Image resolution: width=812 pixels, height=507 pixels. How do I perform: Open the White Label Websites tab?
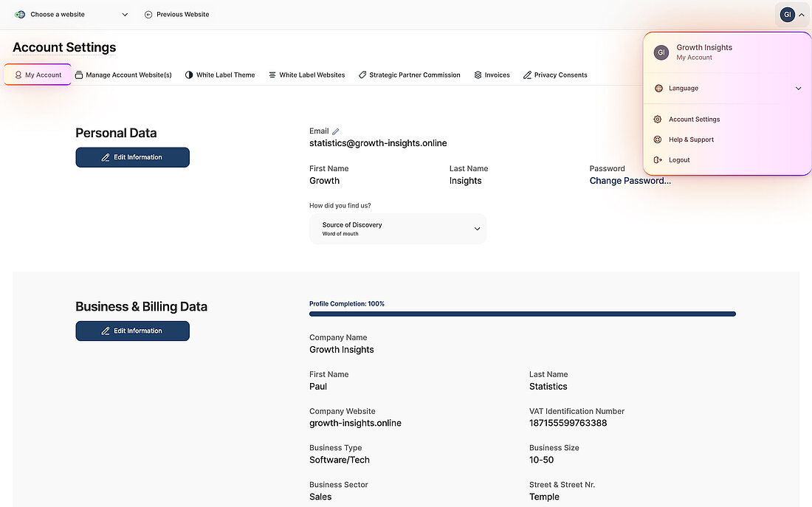tap(306, 75)
